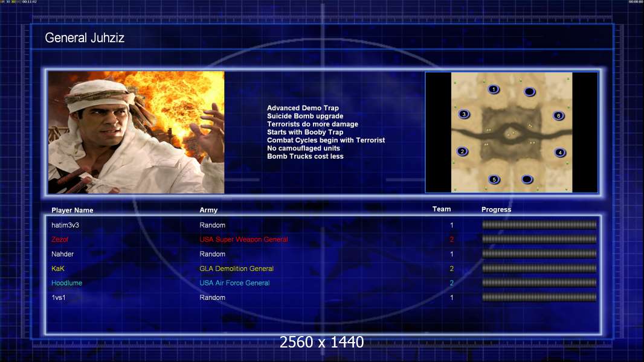644x362 pixels.
Task: Click Hoodlume loading progress bar
Action: tap(539, 283)
